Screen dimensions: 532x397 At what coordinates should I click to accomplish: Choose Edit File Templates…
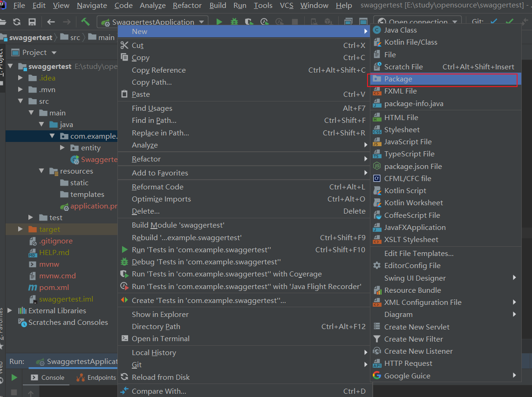tap(445, 254)
